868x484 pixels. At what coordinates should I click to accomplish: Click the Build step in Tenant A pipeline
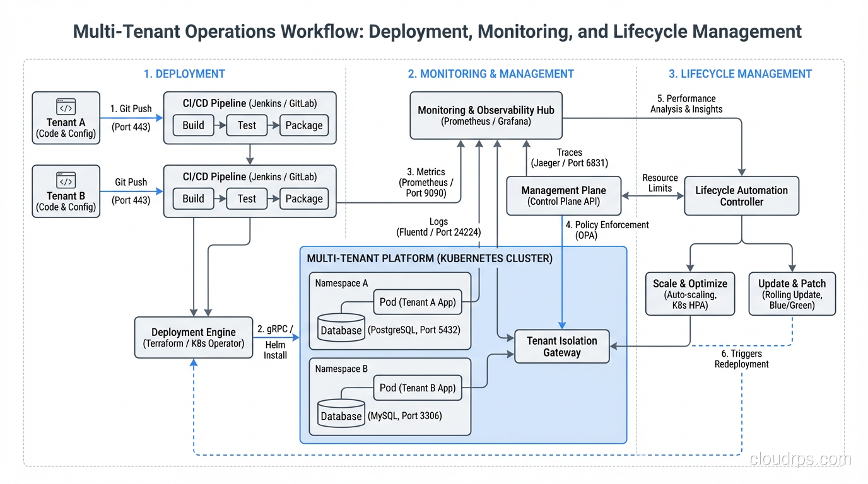click(193, 125)
